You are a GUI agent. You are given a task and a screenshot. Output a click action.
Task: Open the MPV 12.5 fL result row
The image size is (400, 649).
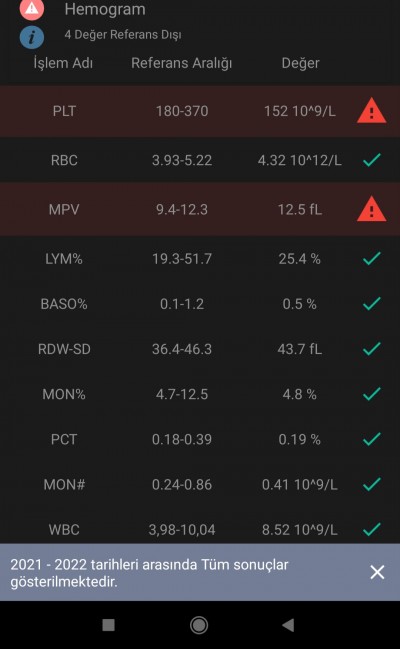click(200, 209)
